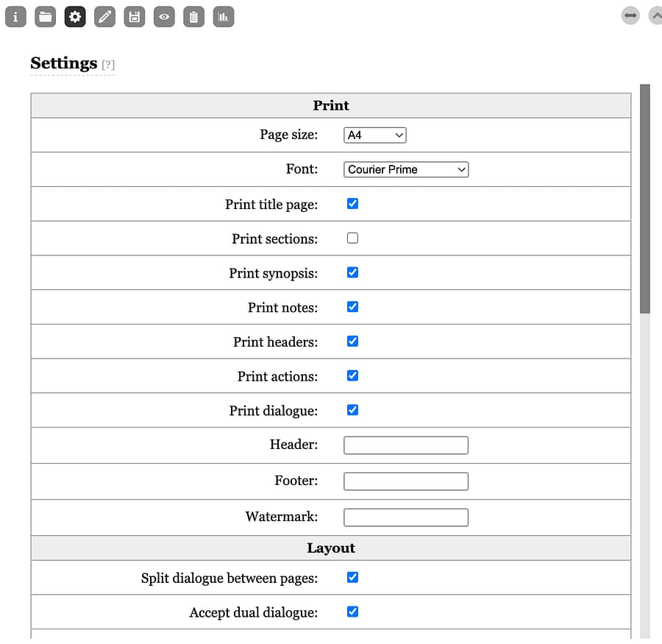
Task: Expand the Font dropdown showing Courier Prime
Action: (x=406, y=169)
